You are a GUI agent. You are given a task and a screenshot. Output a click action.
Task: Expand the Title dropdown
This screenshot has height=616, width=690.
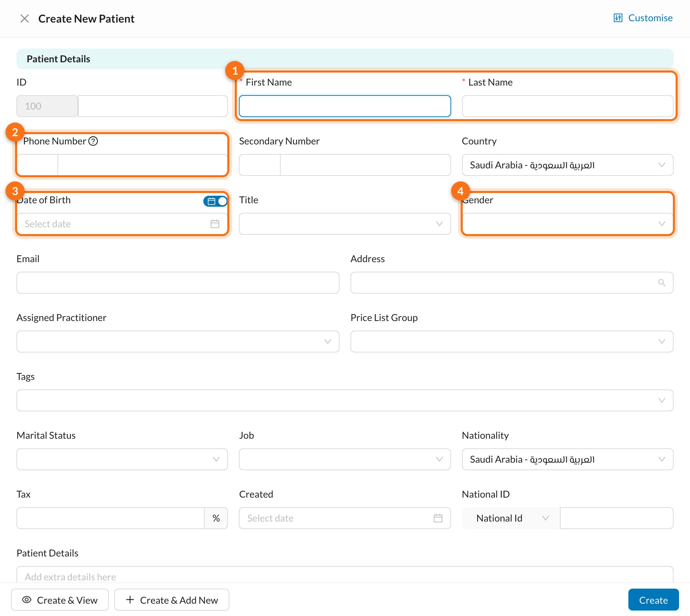(x=345, y=224)
